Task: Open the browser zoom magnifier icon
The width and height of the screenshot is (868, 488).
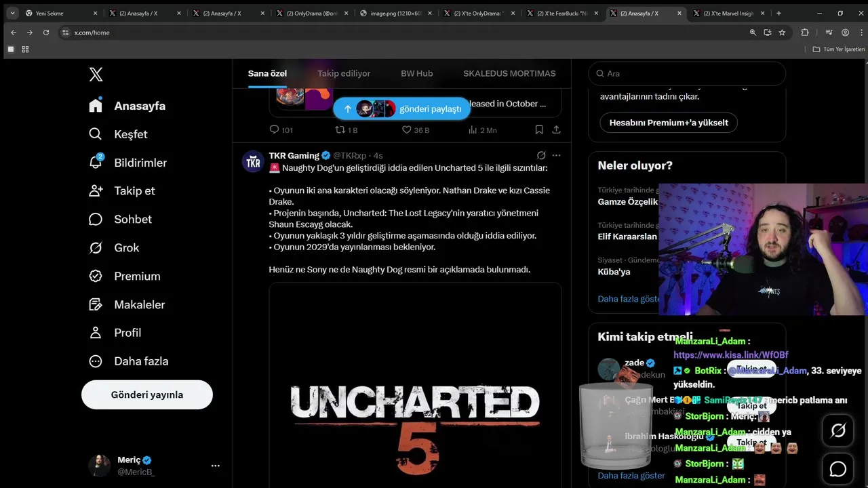Action: 753,33
